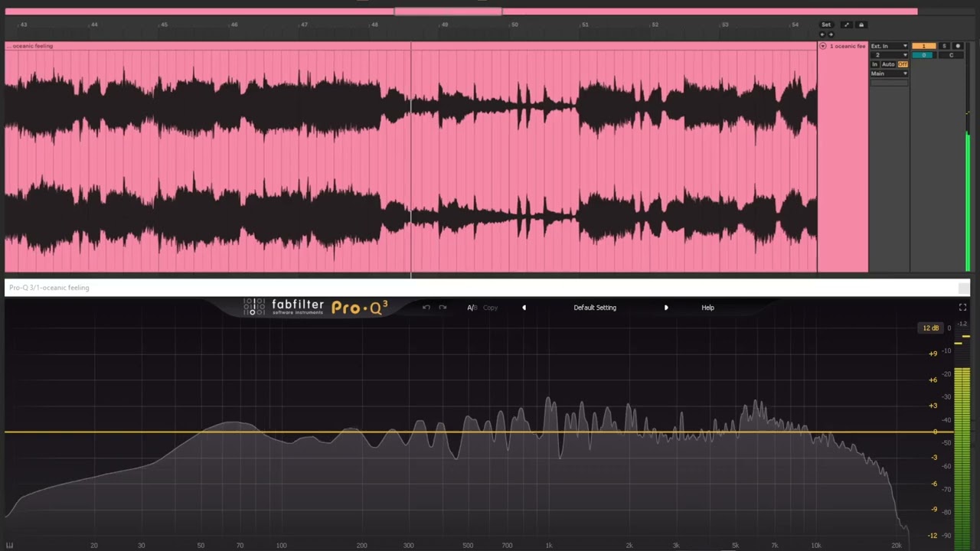Click the 100 frequency axis label
Viewport: 980px width, 551px height.
tap(281, 545)
